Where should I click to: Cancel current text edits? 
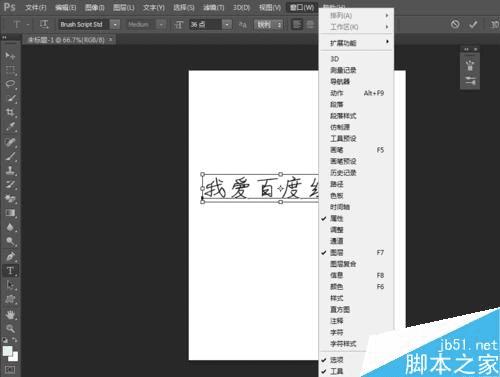point(455,24)
